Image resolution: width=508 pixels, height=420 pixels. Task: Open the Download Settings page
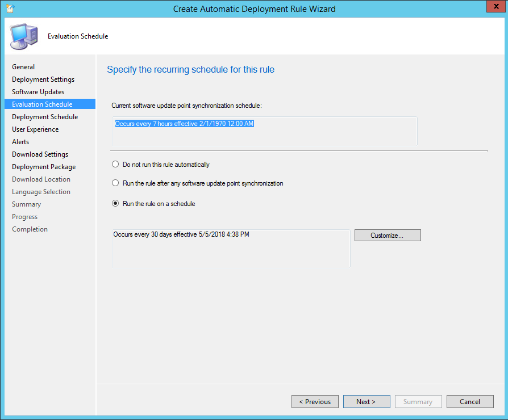click(x=40, y=154)
